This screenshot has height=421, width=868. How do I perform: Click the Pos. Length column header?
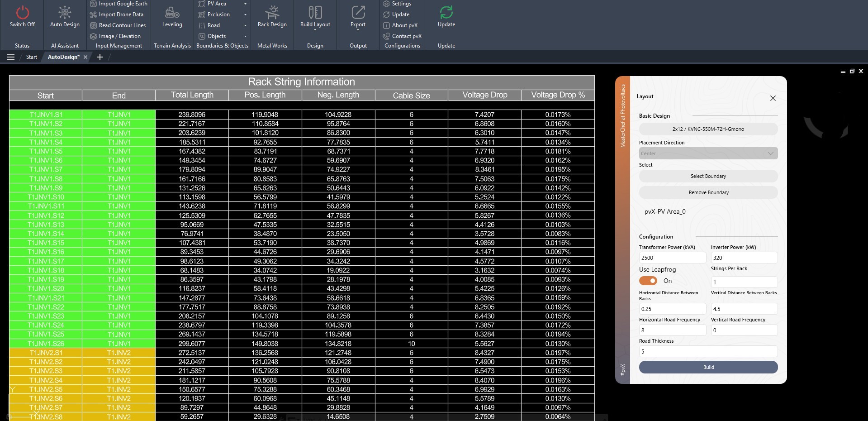pos(265,95)
